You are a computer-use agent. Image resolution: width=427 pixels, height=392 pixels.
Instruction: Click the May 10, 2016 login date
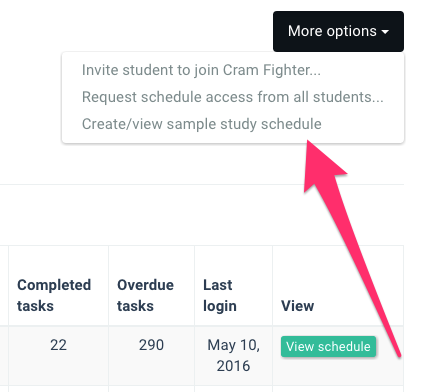(x=233, y=355)
